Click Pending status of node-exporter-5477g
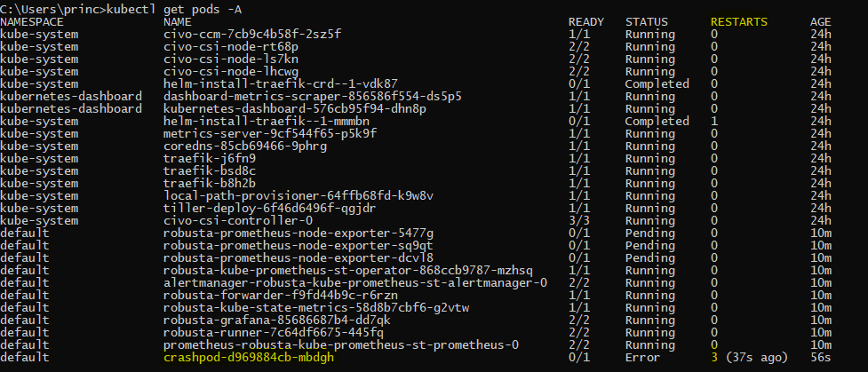The height and width of the screenshot is (372, 868). pyautogui.click(x=649, y=233)
